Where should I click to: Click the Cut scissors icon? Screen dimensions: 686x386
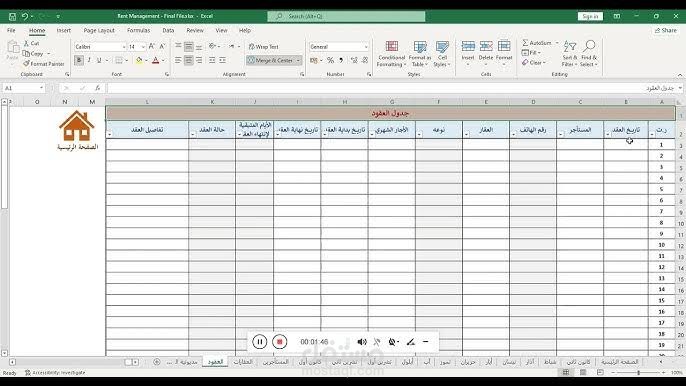click(x=26, y=43)
